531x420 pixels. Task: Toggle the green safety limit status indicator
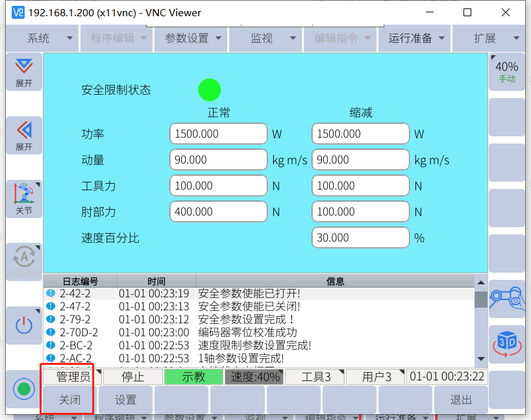tap(209, 90)
